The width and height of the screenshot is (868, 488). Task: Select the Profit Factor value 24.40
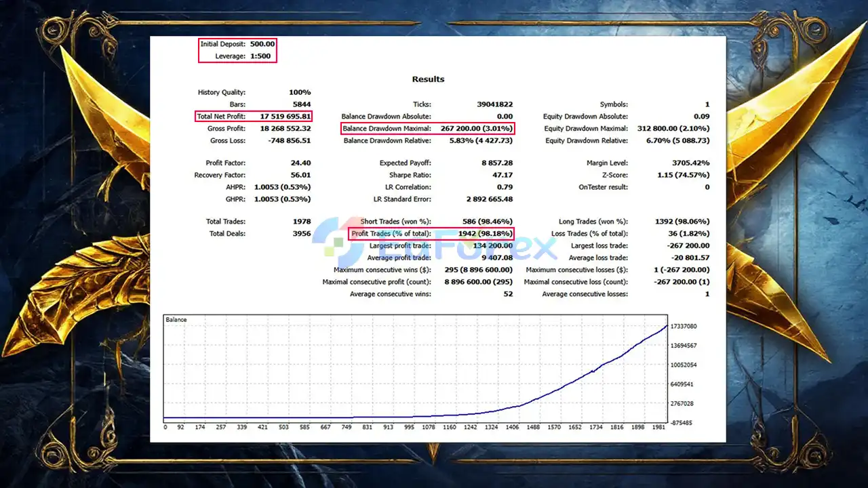click(300, 163)
